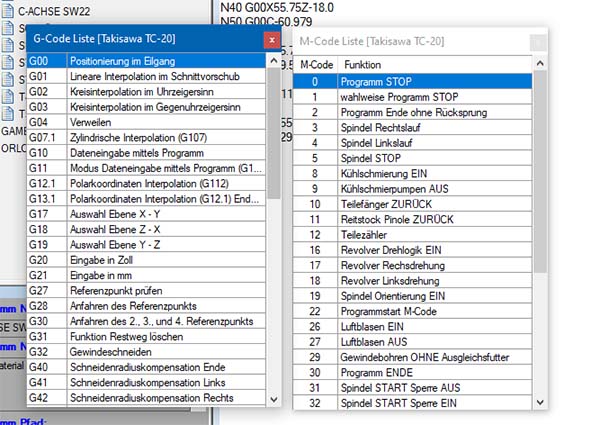Select G10 Dateneingabe mittels Programm row
The image size is (600, 425).
coord(146,153)
